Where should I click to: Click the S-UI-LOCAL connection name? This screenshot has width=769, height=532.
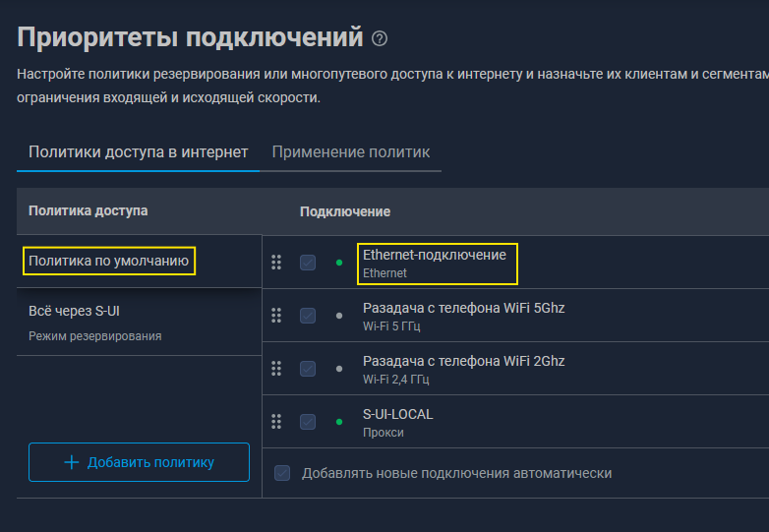coord(397,414)
